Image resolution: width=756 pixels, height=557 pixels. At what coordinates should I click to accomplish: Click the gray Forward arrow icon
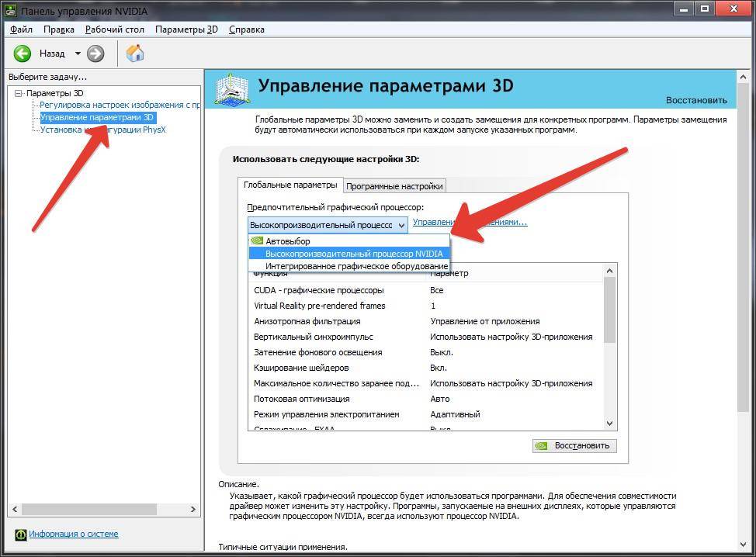[x=95, y=54]
